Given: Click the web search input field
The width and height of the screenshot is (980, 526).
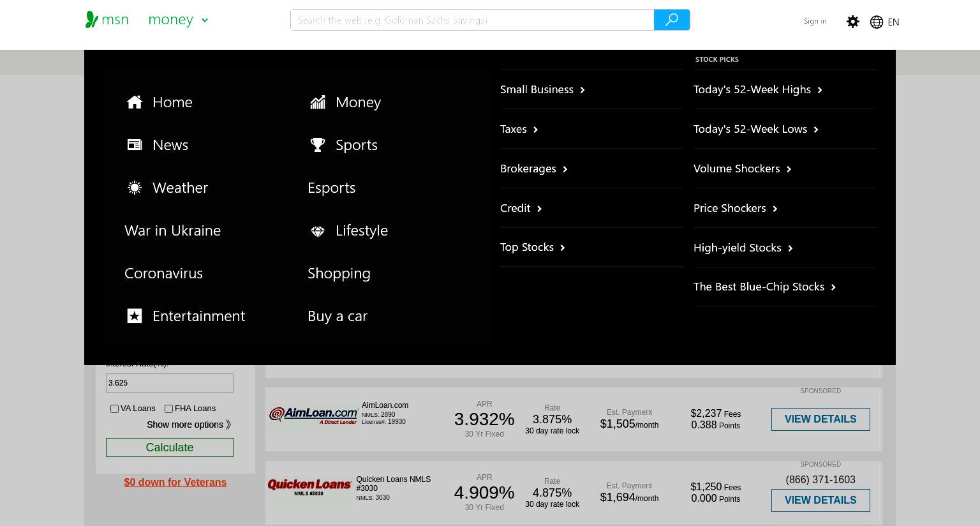Looking at the screenshot, I should [472, 20].
